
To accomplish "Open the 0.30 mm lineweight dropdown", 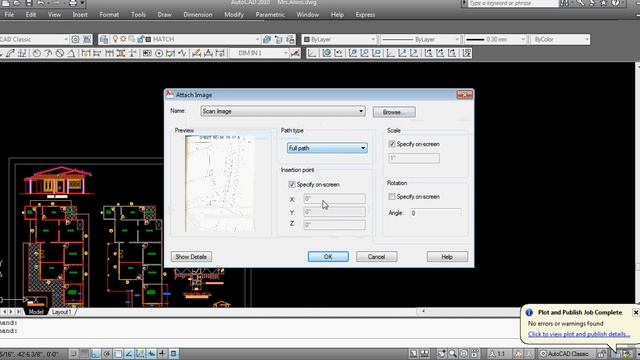I will [x=496, y=40].
